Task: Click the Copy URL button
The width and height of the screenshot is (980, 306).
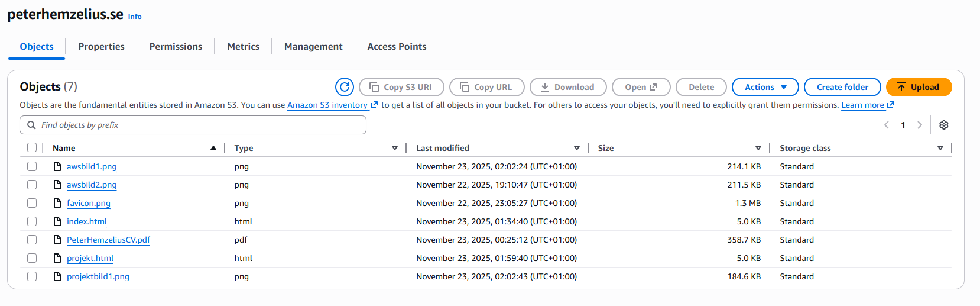Action: click(x=487, y=87)
